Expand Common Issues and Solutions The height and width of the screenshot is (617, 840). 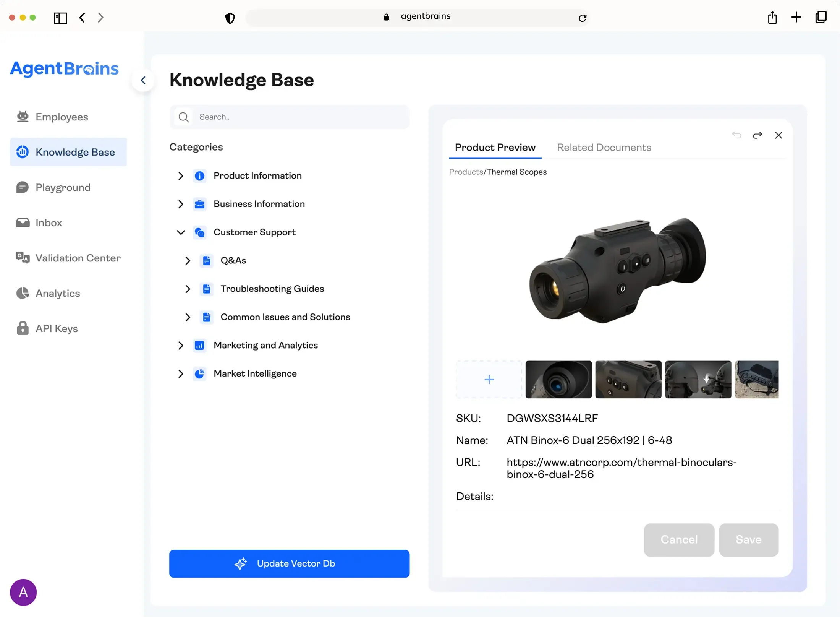click(x=188, y=317)
